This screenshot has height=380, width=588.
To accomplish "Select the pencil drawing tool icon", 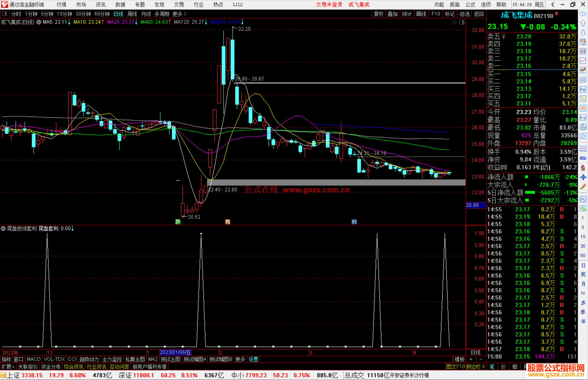I will pos(583,187).
